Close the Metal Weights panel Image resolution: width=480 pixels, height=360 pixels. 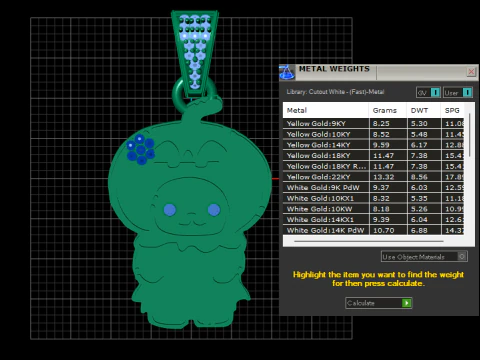pyautogui.click(x=471, y=71)
